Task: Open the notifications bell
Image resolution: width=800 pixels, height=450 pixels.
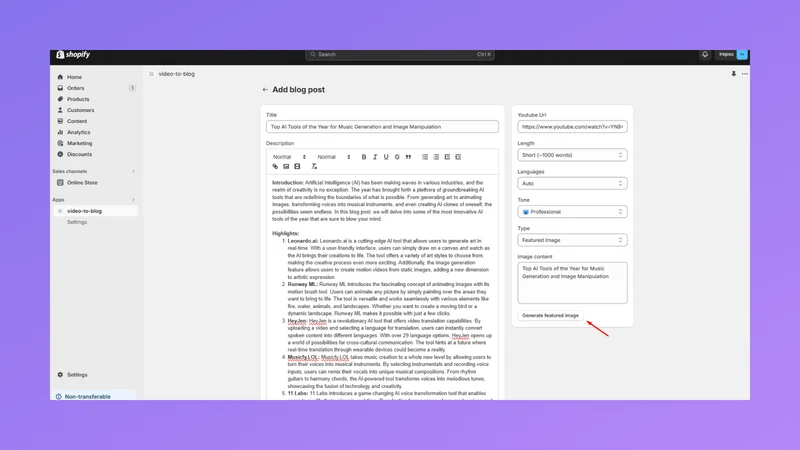Action: click(705, 54)
